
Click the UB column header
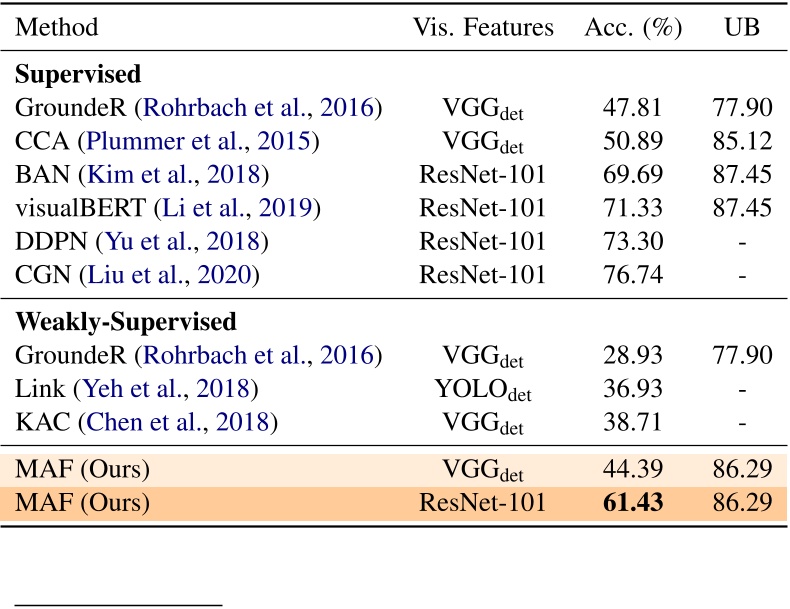(x=741, y=27)
